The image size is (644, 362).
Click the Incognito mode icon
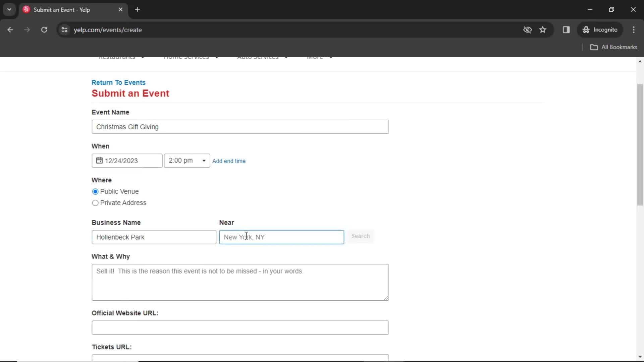pos(586,29)
